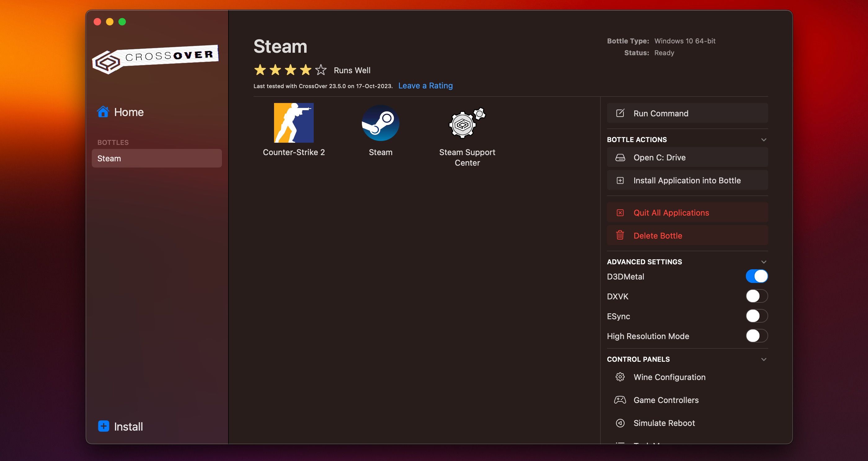Enable DXVK toggle switch

click(755, 296)
